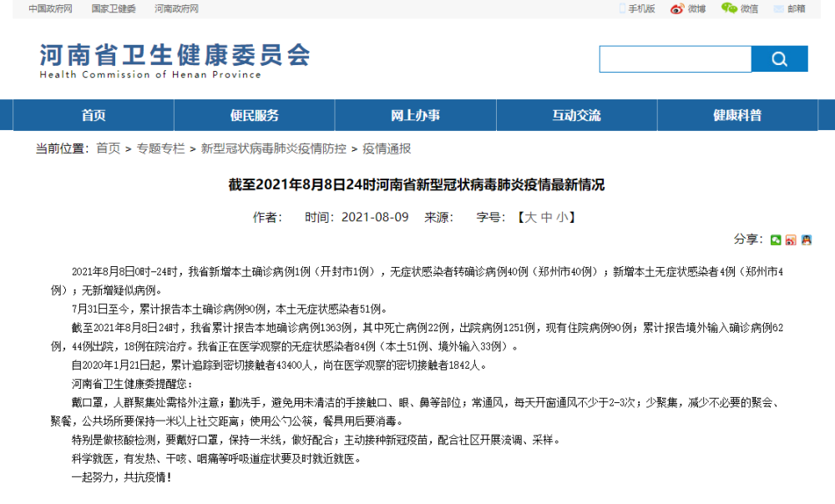Click the line 河南省卫生健康委提醒您
835x504 pixels.
click(x=132, y=384)
